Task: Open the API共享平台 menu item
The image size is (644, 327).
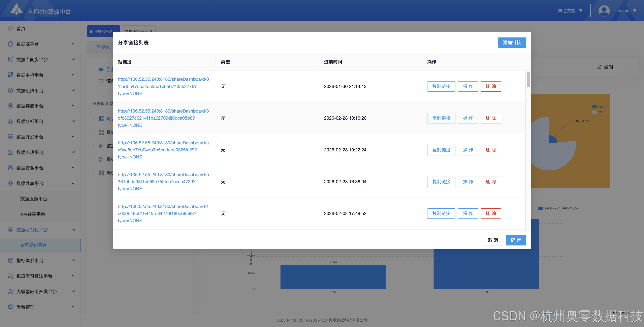Action: (x=33, y=214)
